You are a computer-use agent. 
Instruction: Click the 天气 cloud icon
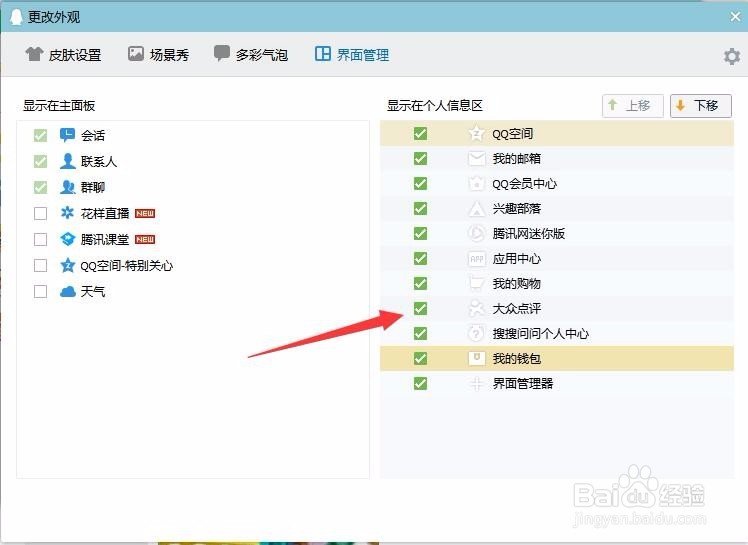68,291
